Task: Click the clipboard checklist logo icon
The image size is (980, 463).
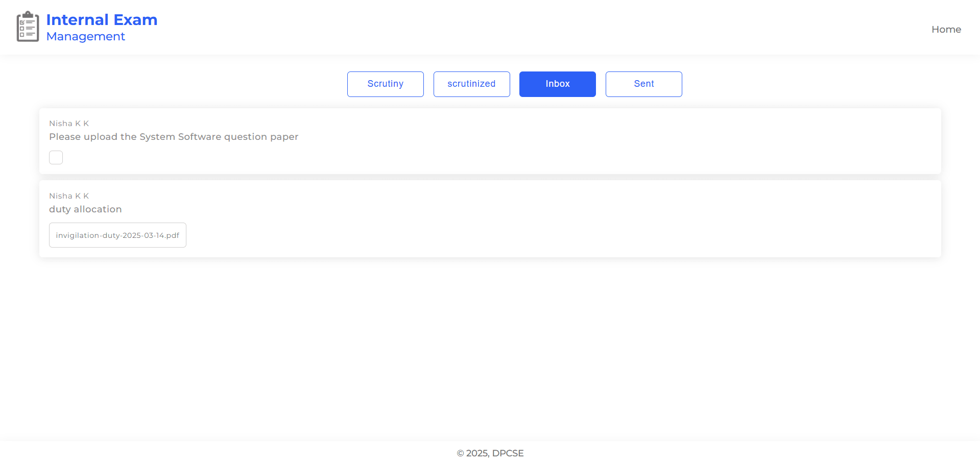Action: click(x=28, y=27)
